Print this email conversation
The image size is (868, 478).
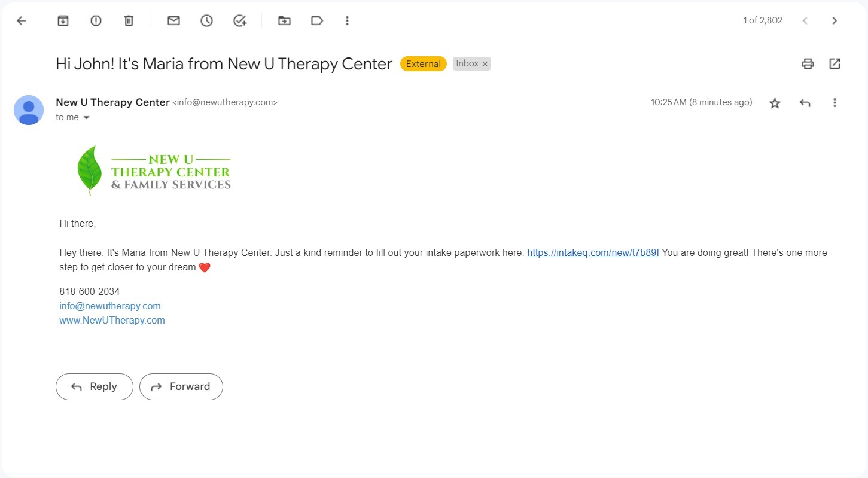click(x=808, y=63)
